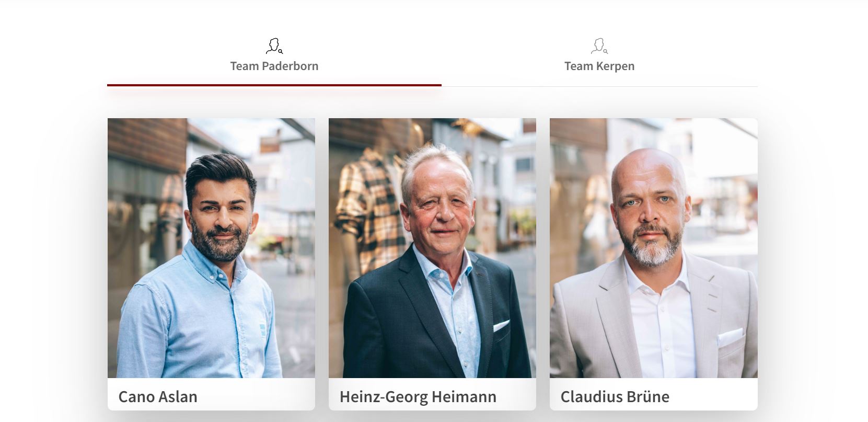Click the white footer area of Claudius Brüne's card
The height and width of the screenshot is (422, 868).
click(654, 394)
